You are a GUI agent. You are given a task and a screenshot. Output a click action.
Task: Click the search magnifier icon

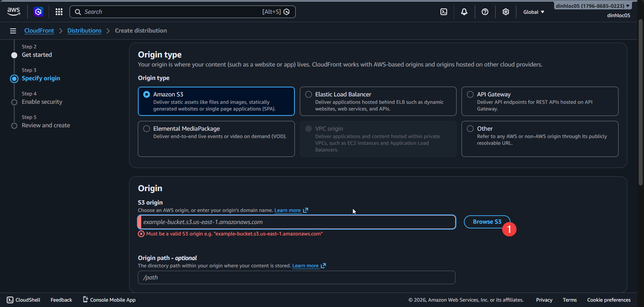click(78, 12)
